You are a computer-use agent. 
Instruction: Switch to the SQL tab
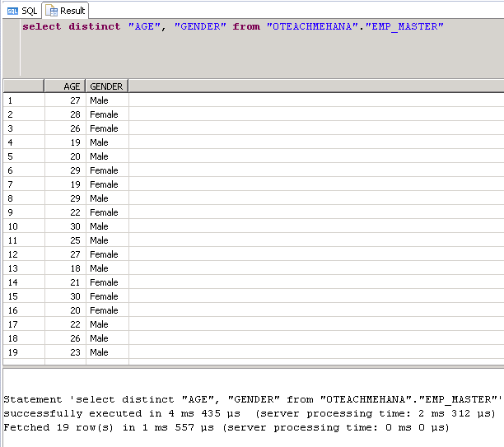(22, 11)
